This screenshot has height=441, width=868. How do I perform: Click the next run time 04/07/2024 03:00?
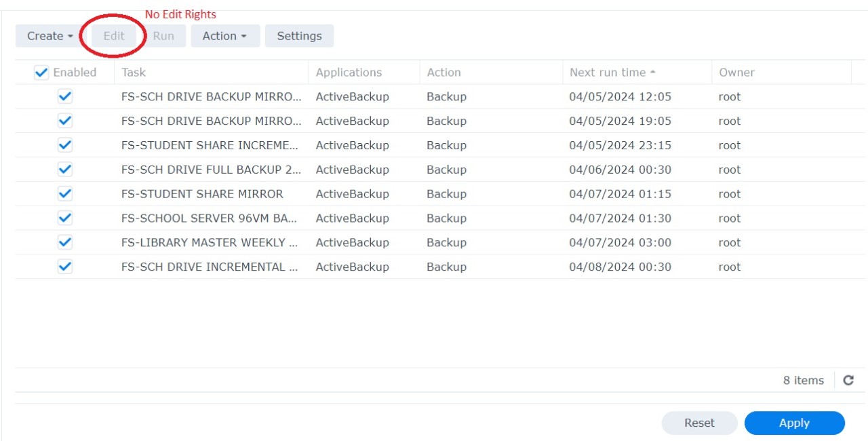click(x=620, y=242)
